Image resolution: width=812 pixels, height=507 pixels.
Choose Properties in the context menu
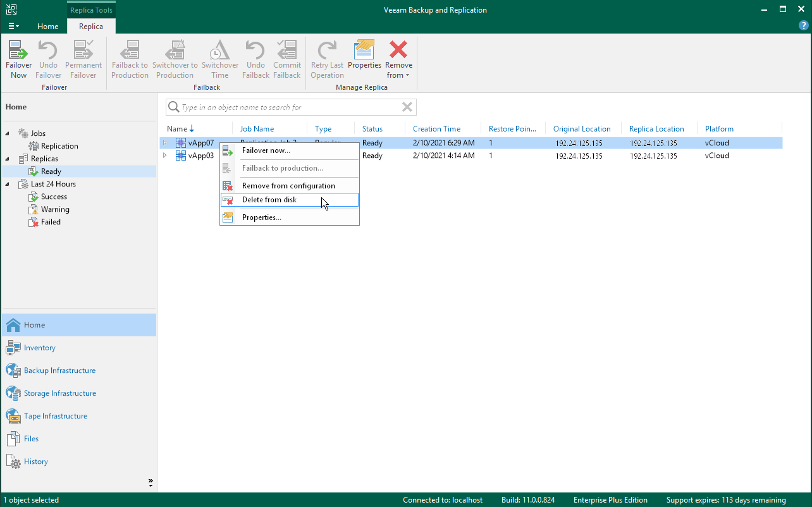(x=290, y=217)
